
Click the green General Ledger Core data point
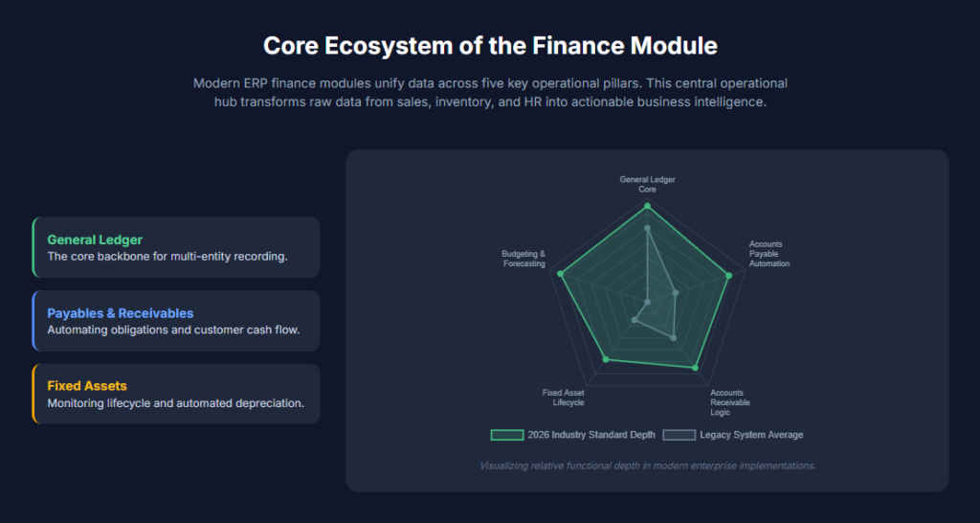pos(648,206)
